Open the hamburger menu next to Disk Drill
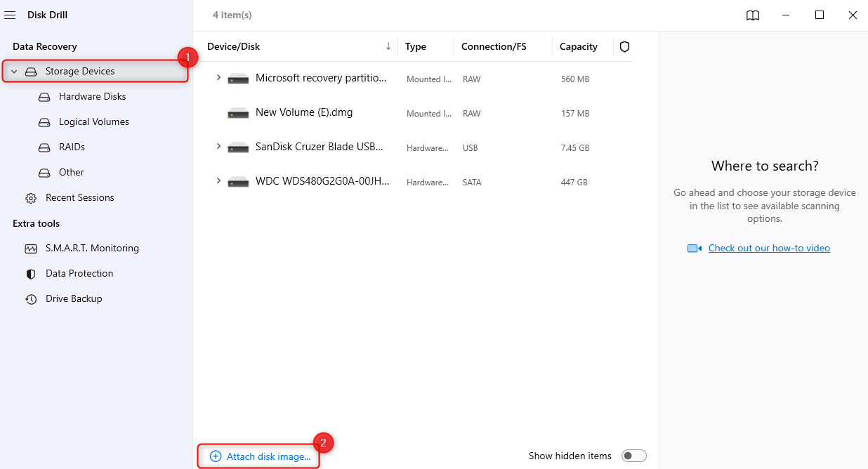Screen dimensions: 868x469 tap(10, 14)
